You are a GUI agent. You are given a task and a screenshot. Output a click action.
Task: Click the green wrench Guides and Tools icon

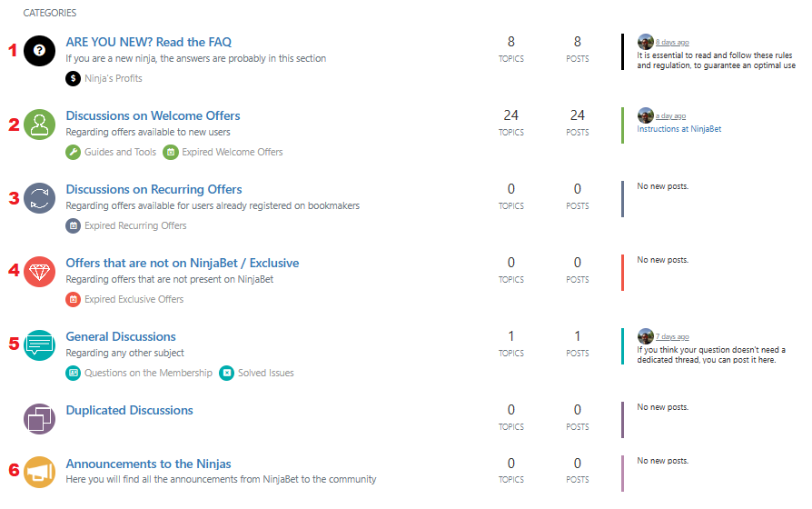[73, 152]
